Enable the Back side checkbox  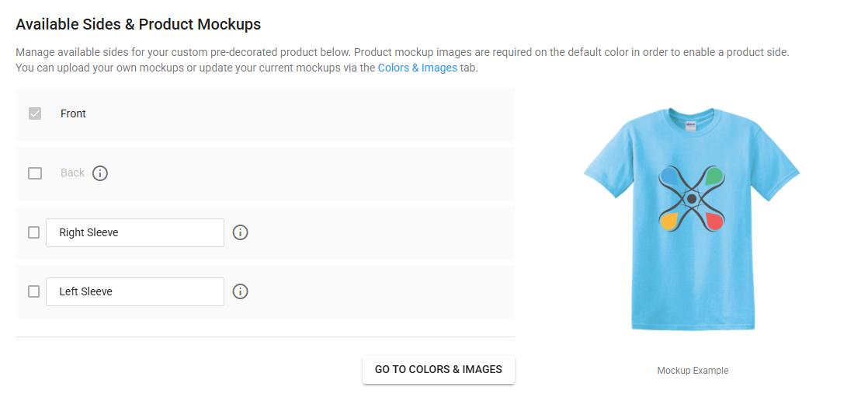(x=35, y=173)
